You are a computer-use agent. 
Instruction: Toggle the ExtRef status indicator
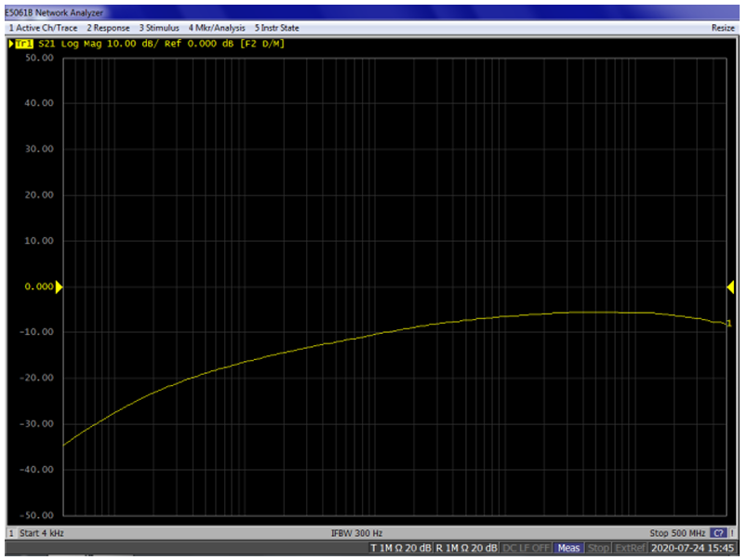tap(632, 548)
